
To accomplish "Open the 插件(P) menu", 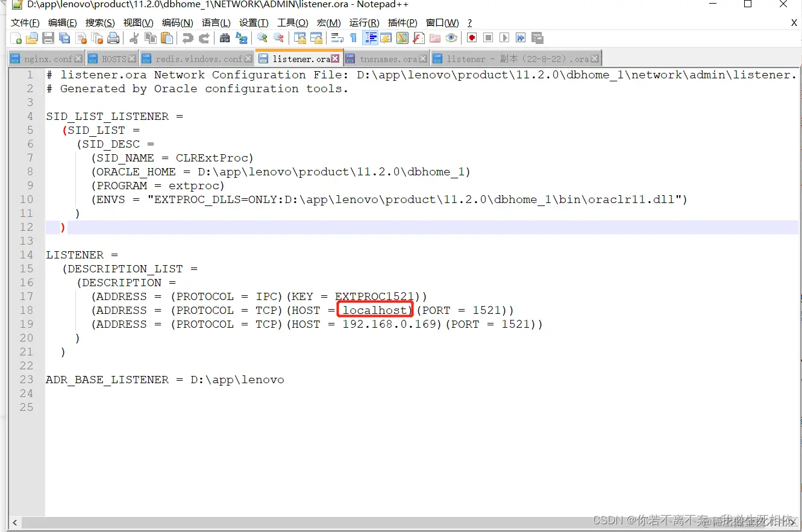I will [x=403, y=23].
